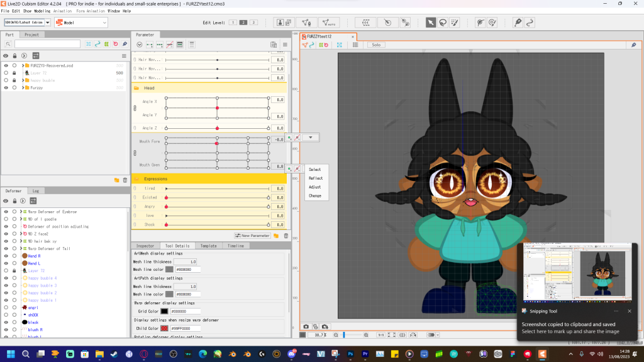The image size is (644, 362).
Task: Take a canvas snapshot with camera icon
Action: tap(306, 327)
